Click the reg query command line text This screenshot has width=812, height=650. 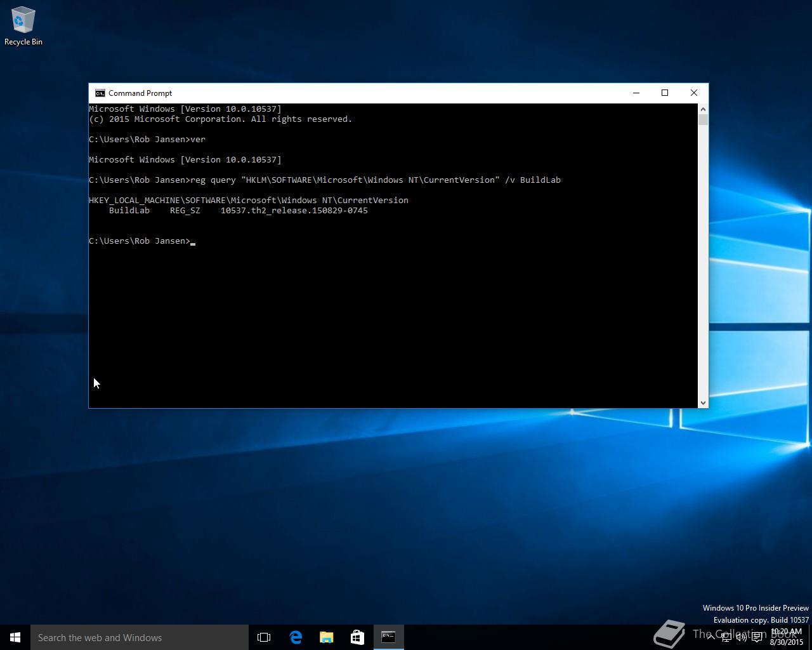pyautogui.click(x=376, y=180)
